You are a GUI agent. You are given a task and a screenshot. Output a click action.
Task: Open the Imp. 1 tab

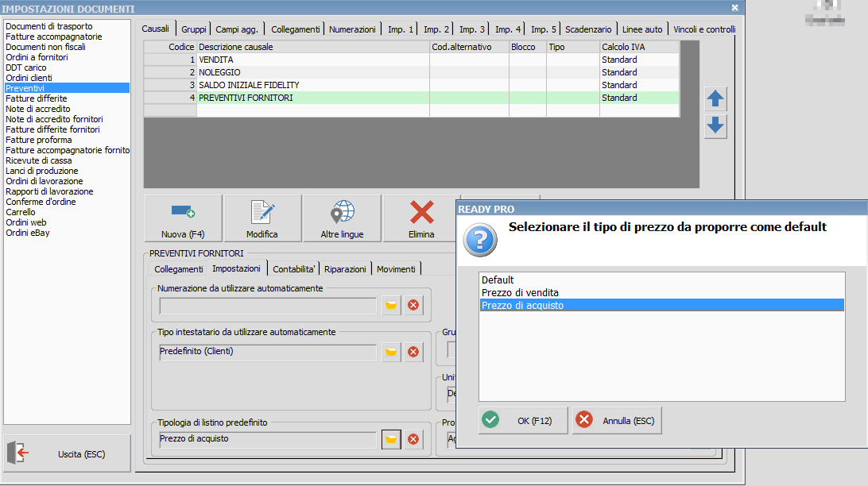coord(401,29)
